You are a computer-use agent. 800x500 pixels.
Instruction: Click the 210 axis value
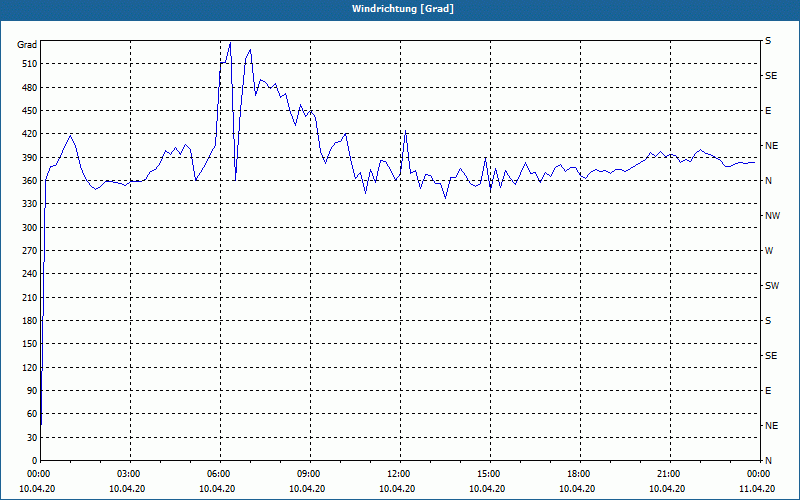coord(31,297)
